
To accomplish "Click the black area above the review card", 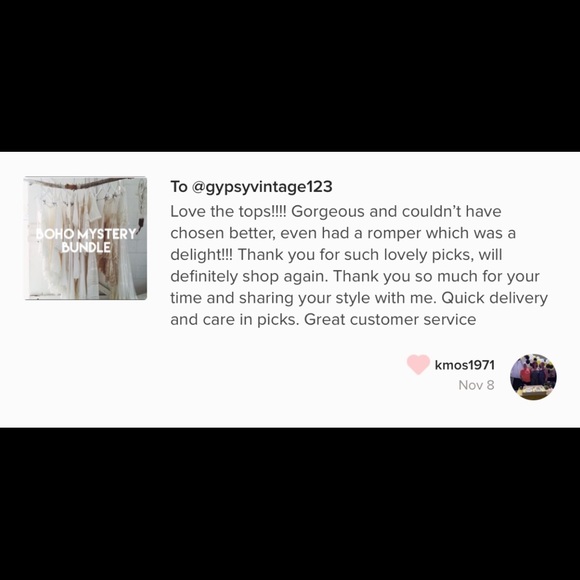I will tap(290, 76).
